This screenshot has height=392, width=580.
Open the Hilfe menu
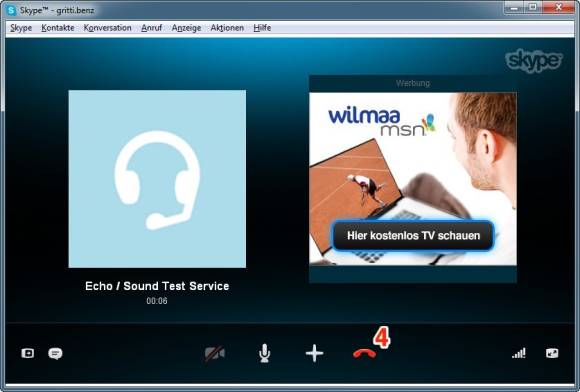click(x=262, y=28)
